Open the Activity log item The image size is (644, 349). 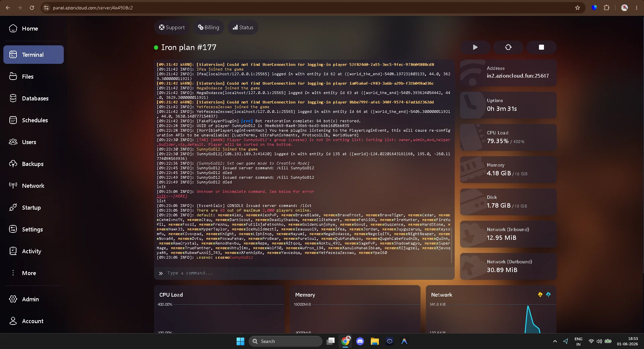(33, 251)
